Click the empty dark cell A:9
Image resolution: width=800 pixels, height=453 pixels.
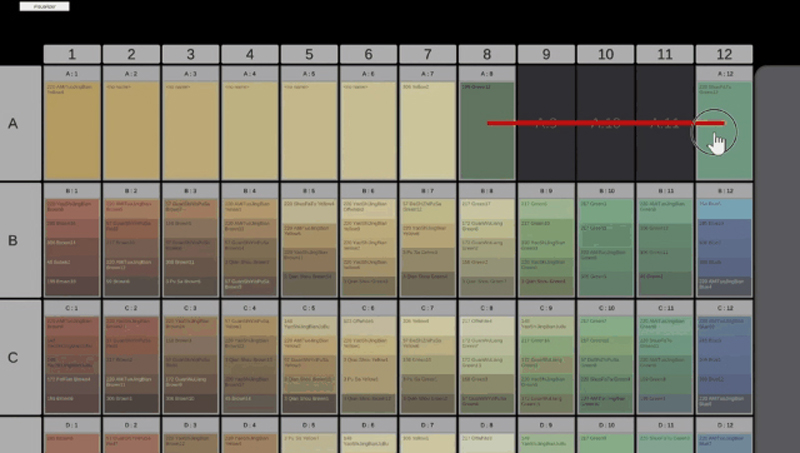tap(547, 150)
